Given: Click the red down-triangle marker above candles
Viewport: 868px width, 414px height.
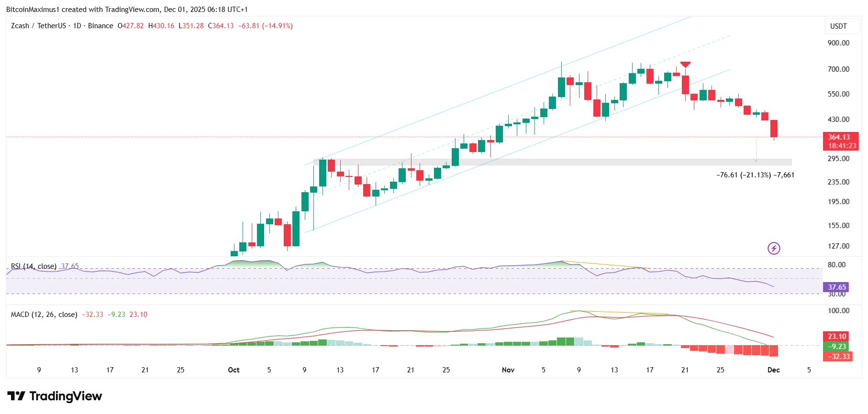Looking at the screenshot, I should coord(685,65).
